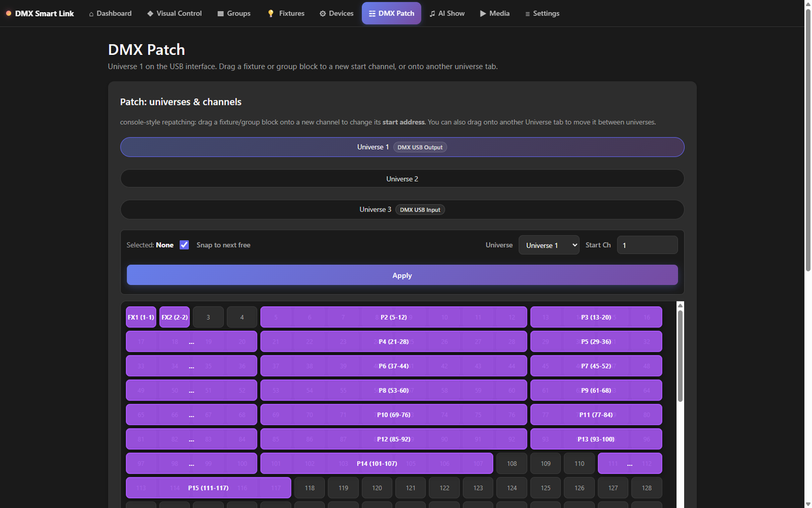Screen dimensions: 812x508
Task: Click the page vertical scrollbar thumb
Action: click(x=807, y=140)
